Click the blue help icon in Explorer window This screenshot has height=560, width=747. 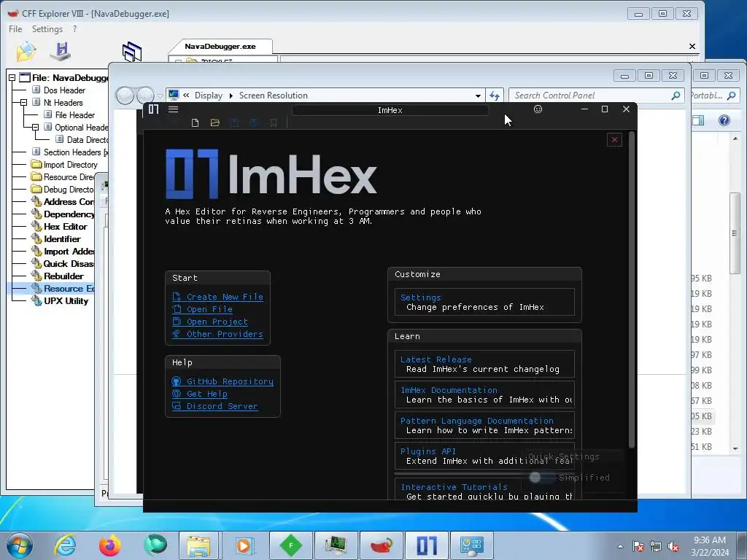tap(724, 120)
